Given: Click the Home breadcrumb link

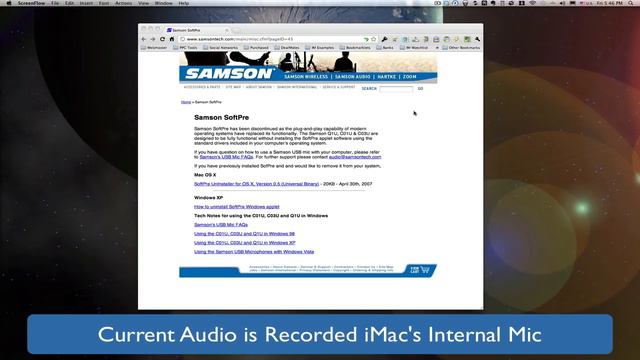Looking at the screenshot, I should 186,102.
